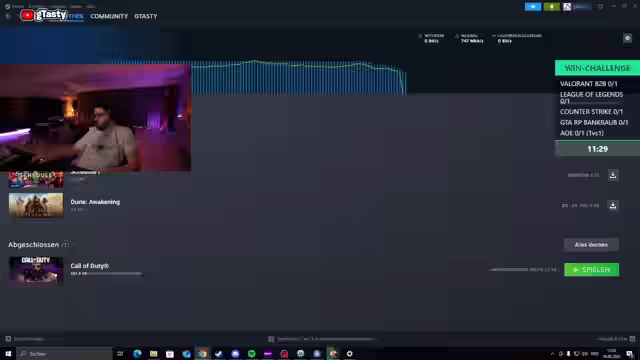The height and width of the screenshot is (360, 640).
Task: Open Spotify from the taskbar
Action: coord(251,353)
